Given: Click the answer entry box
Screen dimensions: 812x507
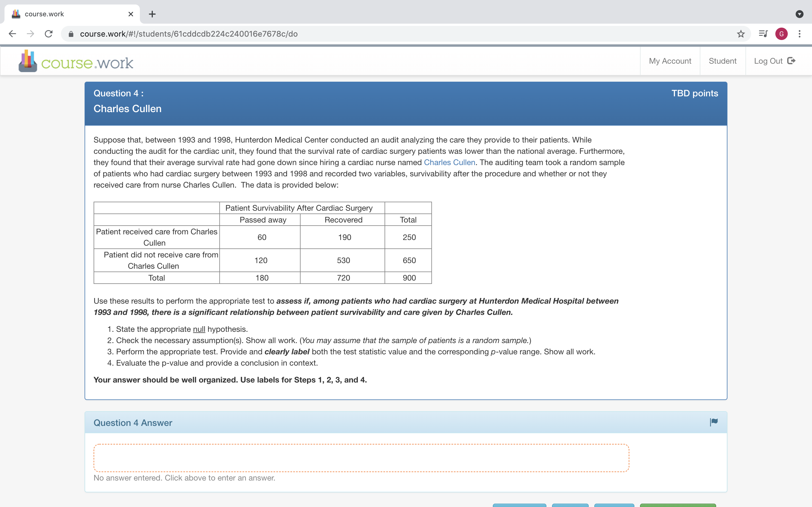Looking at the screenshot, I should 361,458.
